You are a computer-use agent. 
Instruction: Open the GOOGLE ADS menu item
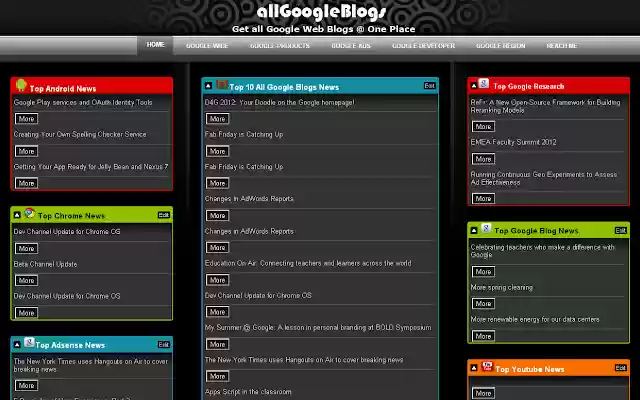click(x=351, y=46)
